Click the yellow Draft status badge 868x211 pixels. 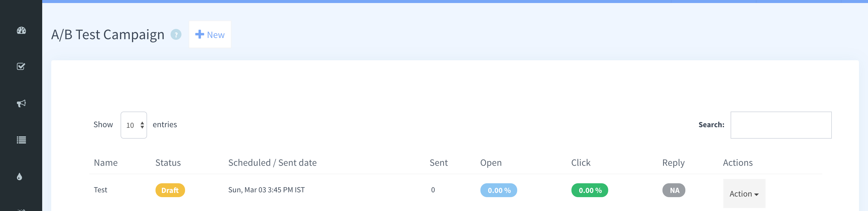[170, 190]
